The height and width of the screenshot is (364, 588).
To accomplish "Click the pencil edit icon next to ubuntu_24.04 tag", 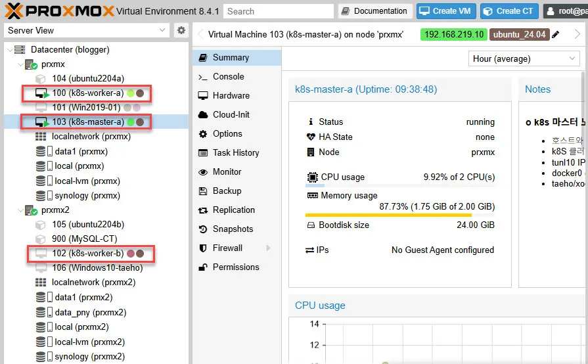I will pos(556,35).
